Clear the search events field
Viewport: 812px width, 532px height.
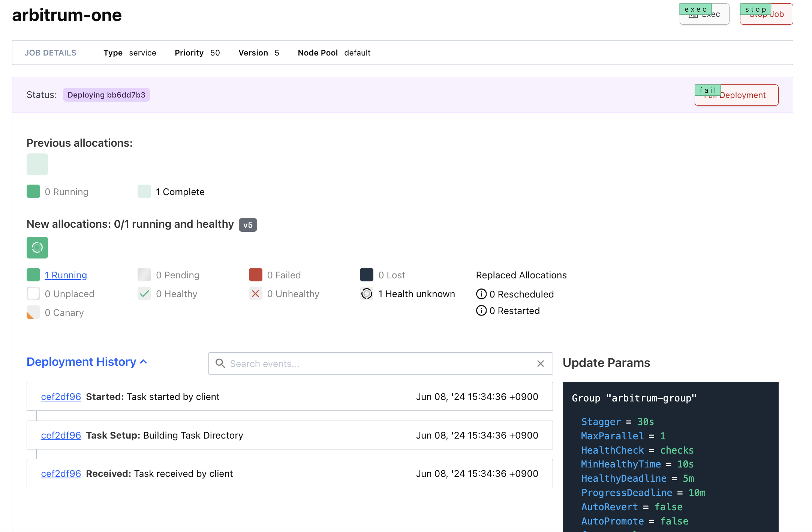coord(540,364)
